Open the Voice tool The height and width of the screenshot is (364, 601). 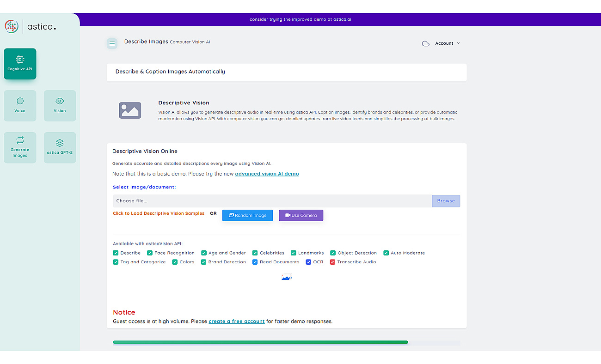coord(20,106)
